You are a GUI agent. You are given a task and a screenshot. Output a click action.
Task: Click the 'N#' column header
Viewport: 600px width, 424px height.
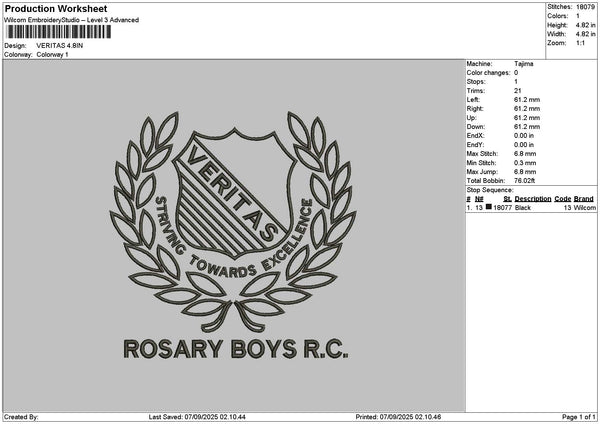[479, 199]
